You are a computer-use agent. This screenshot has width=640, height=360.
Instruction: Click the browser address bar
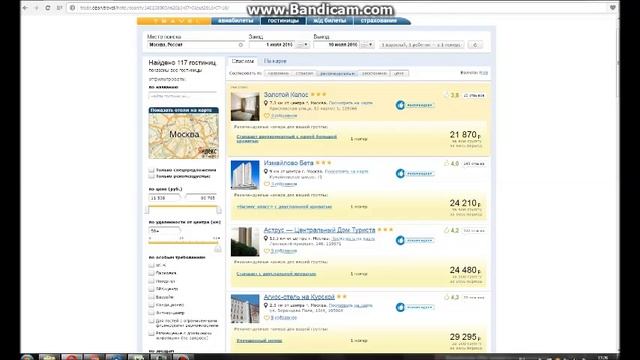click(339, 8)
